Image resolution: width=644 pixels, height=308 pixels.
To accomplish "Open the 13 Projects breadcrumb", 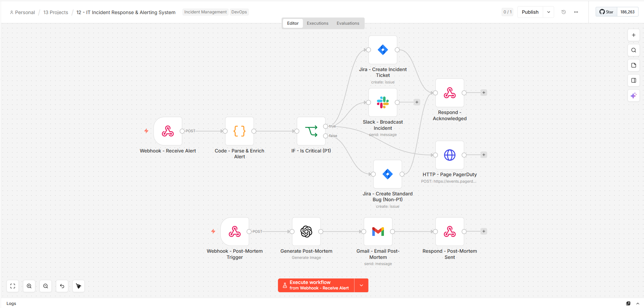I will [56, 12].
